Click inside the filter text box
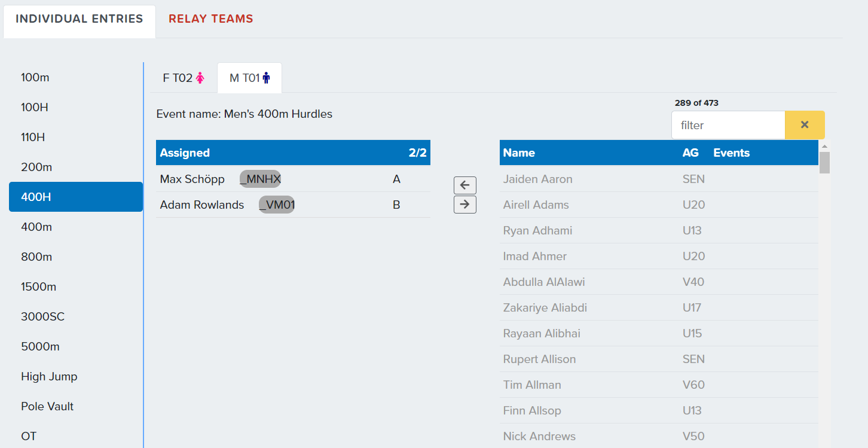This screenshot has width=868, height=448. [728, 125]
